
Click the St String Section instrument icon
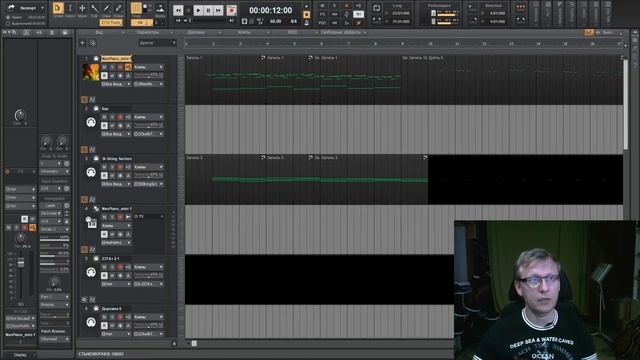(x=91, y=172)
